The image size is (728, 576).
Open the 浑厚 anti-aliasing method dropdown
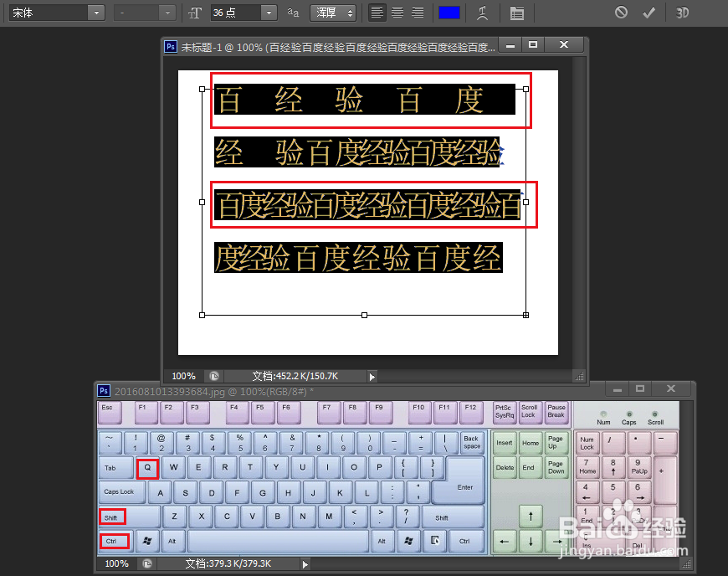(x=333, y=13)
